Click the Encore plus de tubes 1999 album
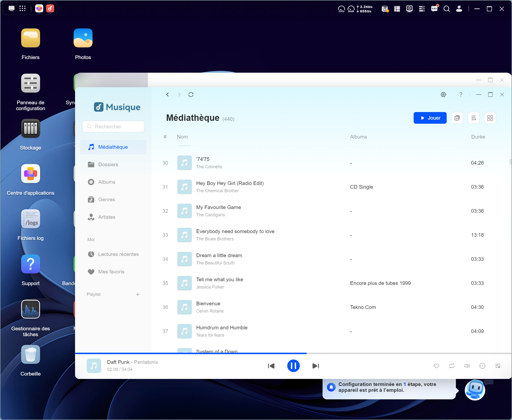Screen dimensions: 512x420 (380, 283)
